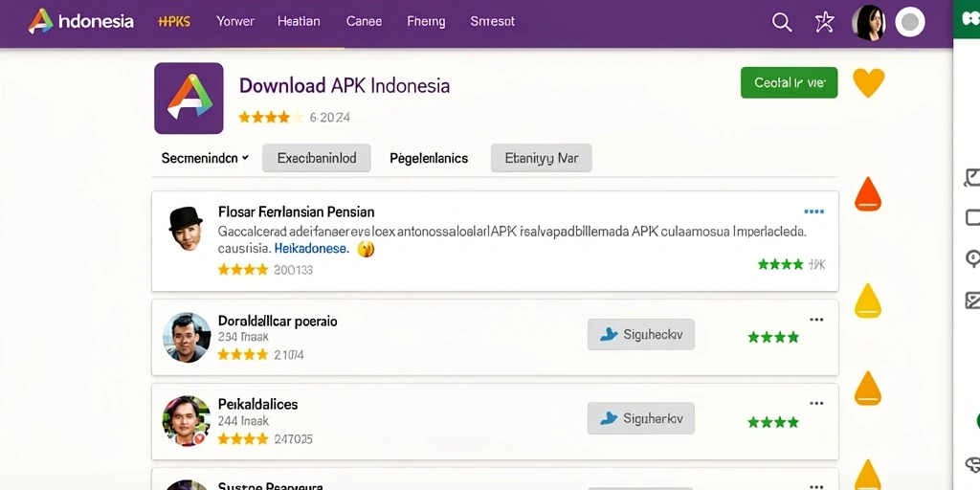Select the Fheing menu item
This screenshot has height=490, width=980.
coord(426,22)
